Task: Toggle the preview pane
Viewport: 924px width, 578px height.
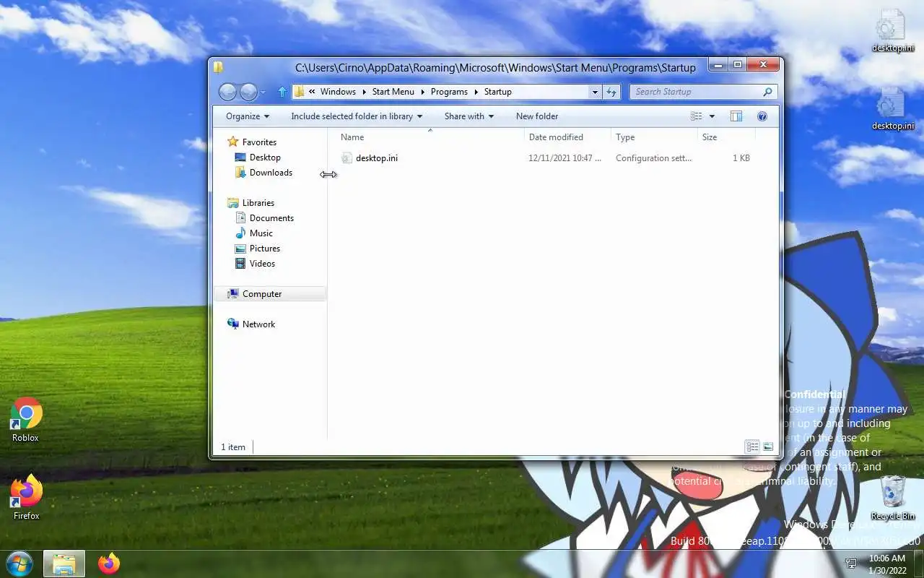Action: tap(736, 116)
